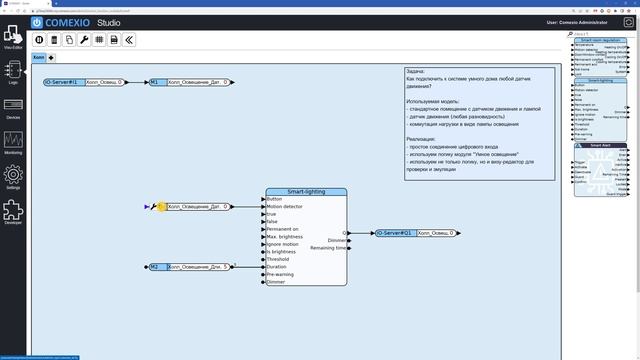The width and height of the screenshot is (640, 360).
Task: Select the Холл logic page tab
Action: point(39,58)
